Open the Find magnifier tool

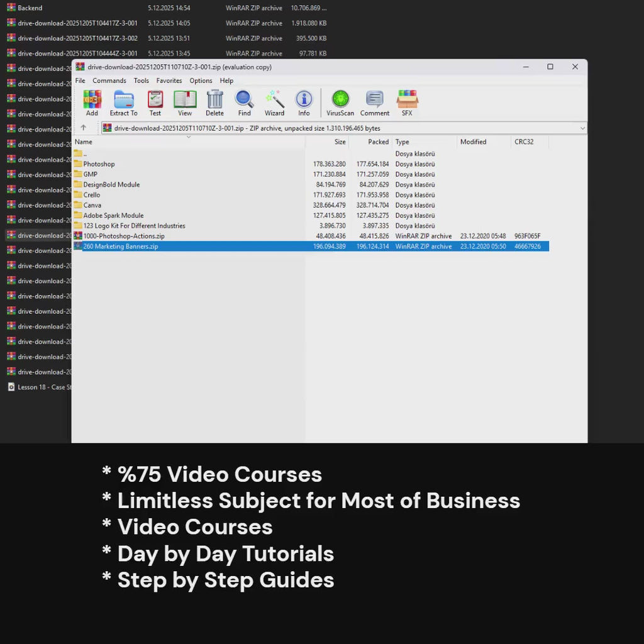click(x=245, y=103)
